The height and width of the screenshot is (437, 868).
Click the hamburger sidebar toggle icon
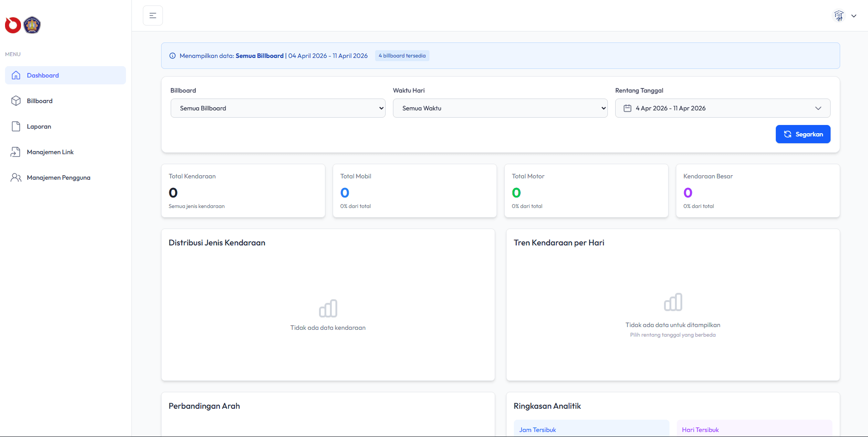point(153,16)
